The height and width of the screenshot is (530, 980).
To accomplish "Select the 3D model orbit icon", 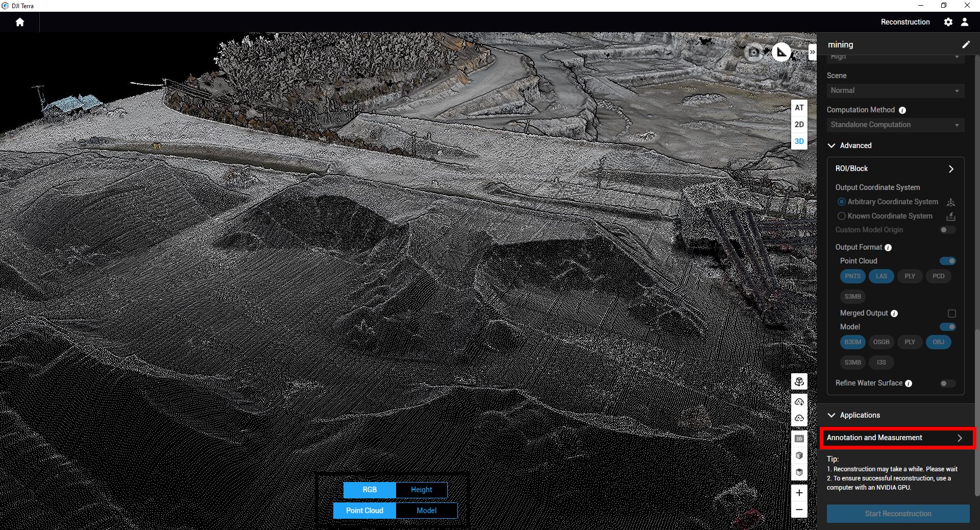I will point(799,381).
